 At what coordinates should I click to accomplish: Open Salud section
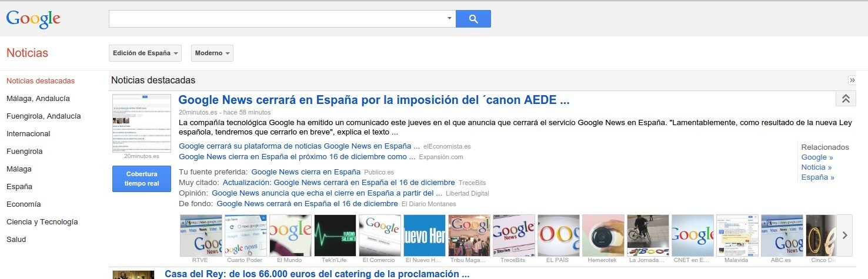(16, 240)
